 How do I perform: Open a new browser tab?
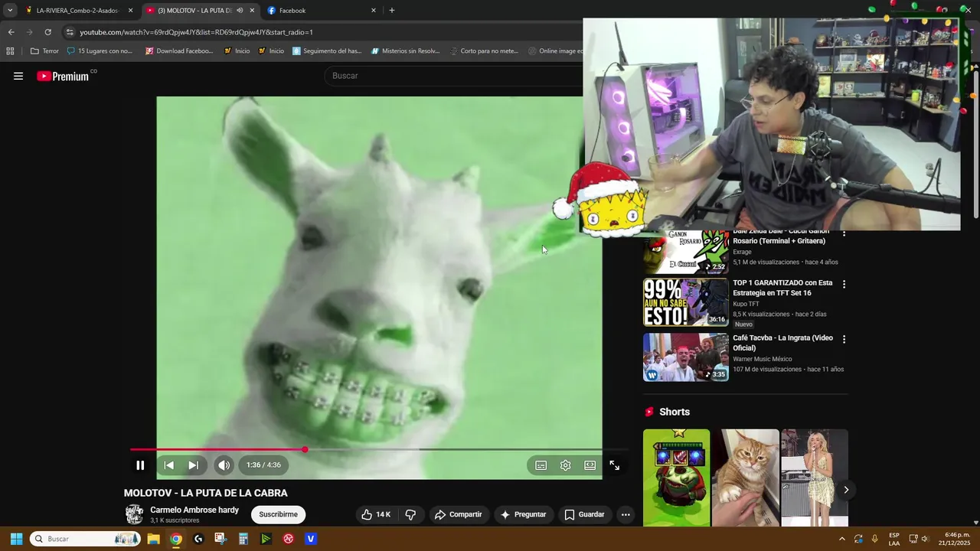pyautogui.click(x=392, y=11)
